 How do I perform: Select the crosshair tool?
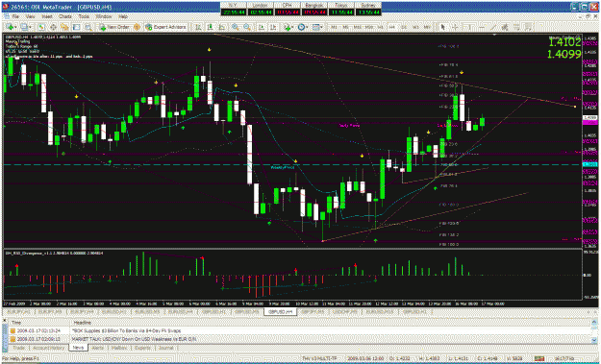point(455,27)
